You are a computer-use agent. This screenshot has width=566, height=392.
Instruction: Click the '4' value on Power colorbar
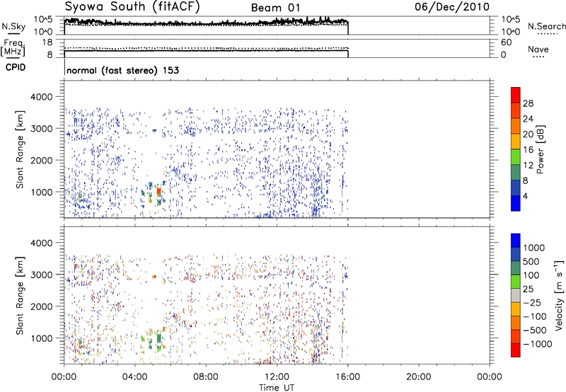pos(526,197)
